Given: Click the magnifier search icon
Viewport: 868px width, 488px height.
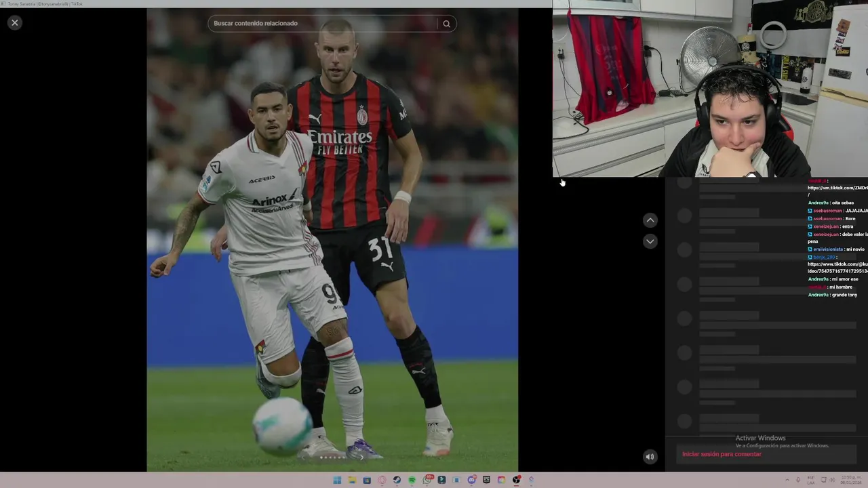Looking at the screenshot, I should 446,24.
